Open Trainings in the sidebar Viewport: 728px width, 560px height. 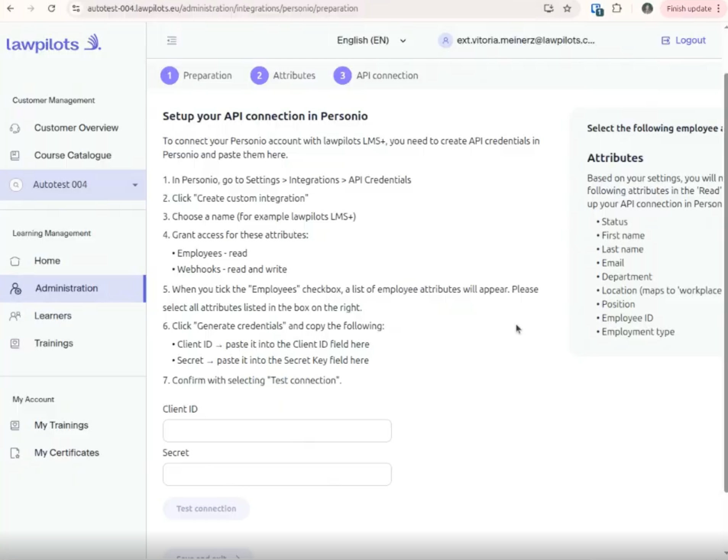53,343
